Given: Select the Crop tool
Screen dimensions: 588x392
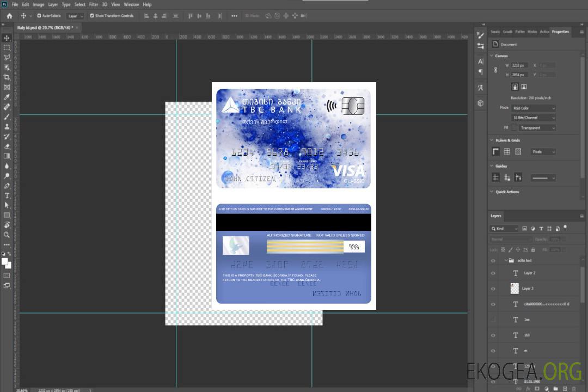Looking at the screenshot, I should [x=7, y=77].
